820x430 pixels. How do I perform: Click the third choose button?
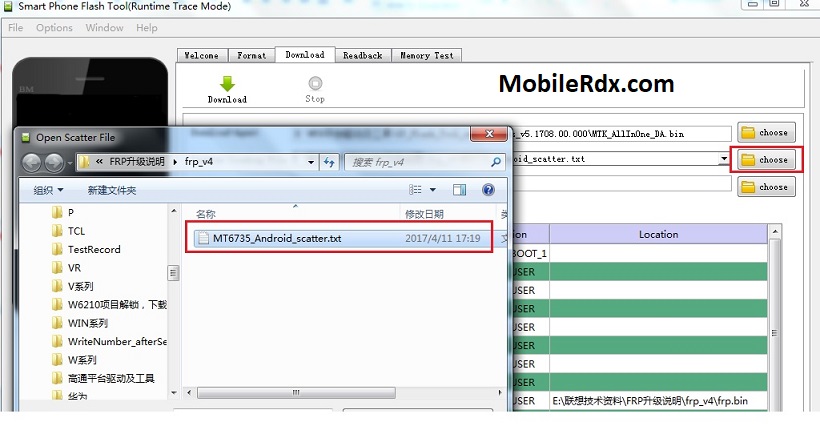pyautogui.click(x=766, y=187)
